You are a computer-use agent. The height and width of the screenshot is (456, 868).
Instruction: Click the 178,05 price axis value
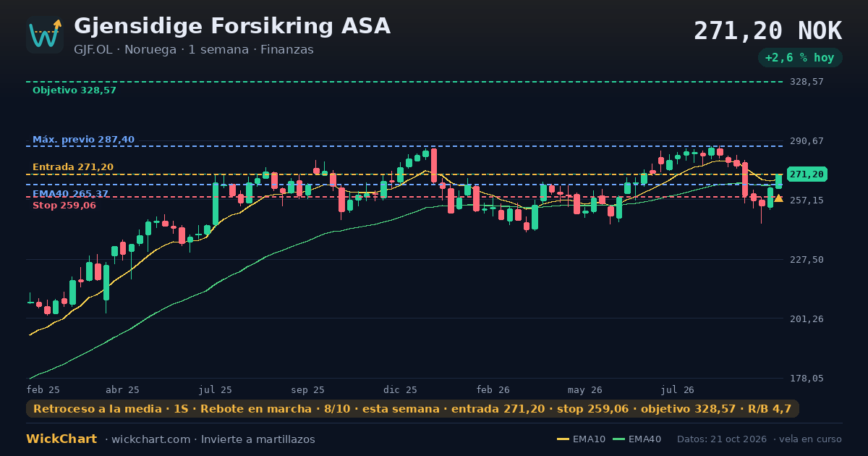coord(807,378)
